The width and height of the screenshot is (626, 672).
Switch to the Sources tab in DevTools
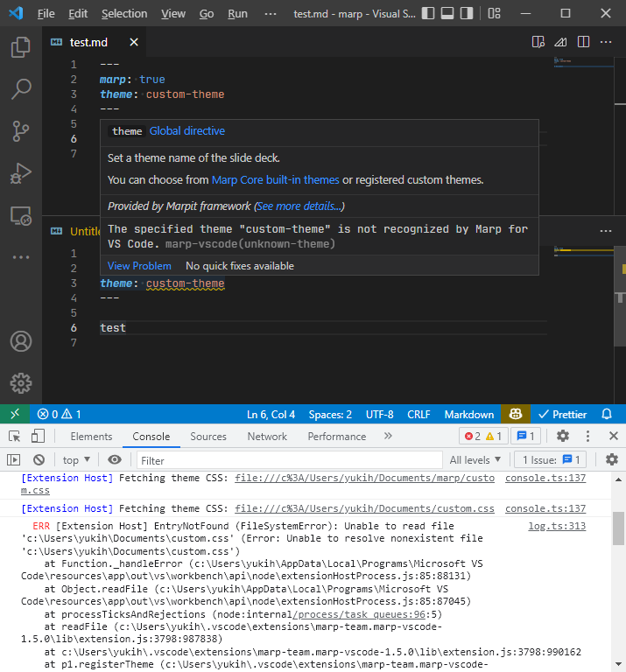[208, 437]
